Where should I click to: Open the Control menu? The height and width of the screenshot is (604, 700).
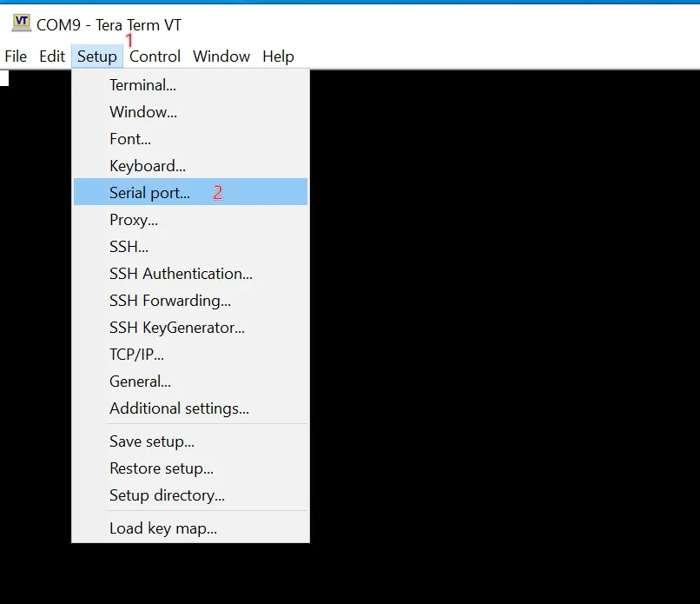pos(155,56)
